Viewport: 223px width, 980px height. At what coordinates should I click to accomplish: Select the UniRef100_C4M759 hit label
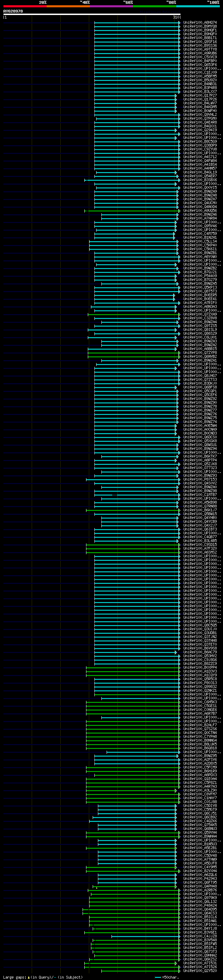click(x=200, y=233)
